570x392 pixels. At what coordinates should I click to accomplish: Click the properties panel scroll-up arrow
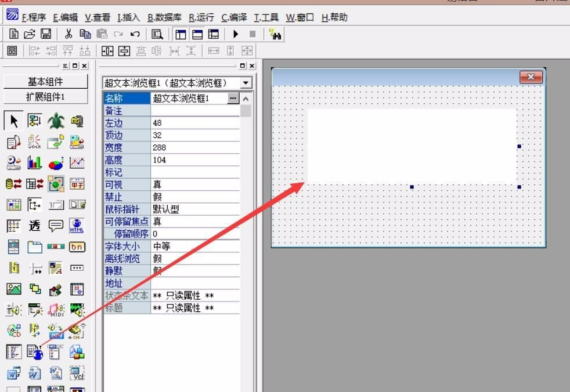coord(246,99)
